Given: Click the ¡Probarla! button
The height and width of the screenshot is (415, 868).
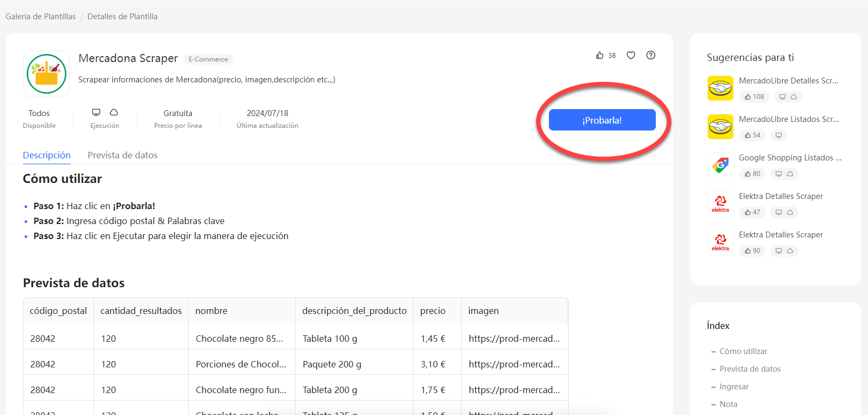Looking at the screenshot, I should pyautogui.click(x=602, y=120).
